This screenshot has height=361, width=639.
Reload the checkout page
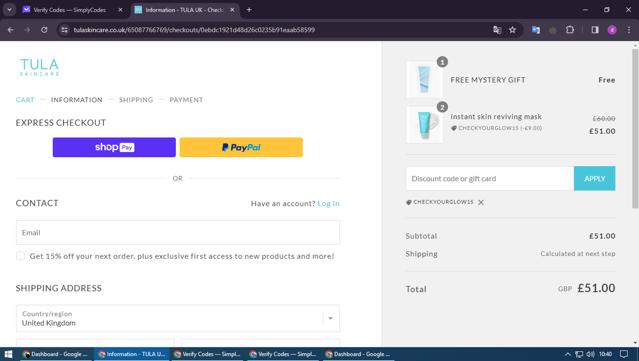click(44, 30)
